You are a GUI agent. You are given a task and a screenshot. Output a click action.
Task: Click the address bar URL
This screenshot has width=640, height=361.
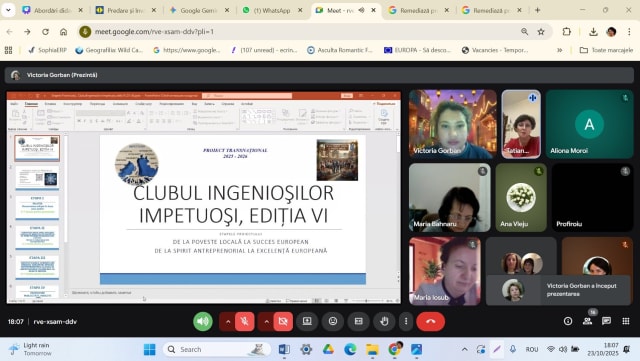(154, 31)
